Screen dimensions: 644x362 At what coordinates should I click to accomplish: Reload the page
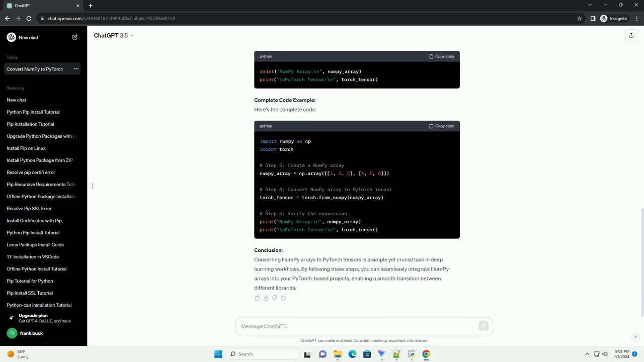click(x=29, y=18)
